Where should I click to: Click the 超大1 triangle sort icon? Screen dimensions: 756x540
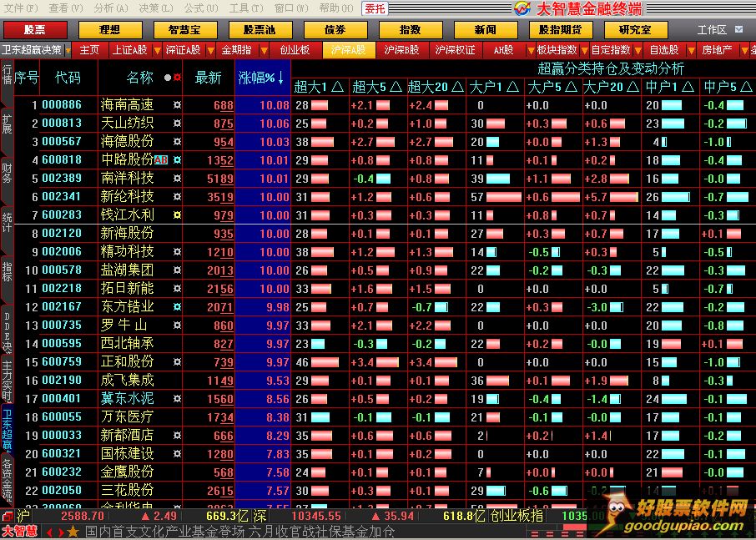point(337,88)
